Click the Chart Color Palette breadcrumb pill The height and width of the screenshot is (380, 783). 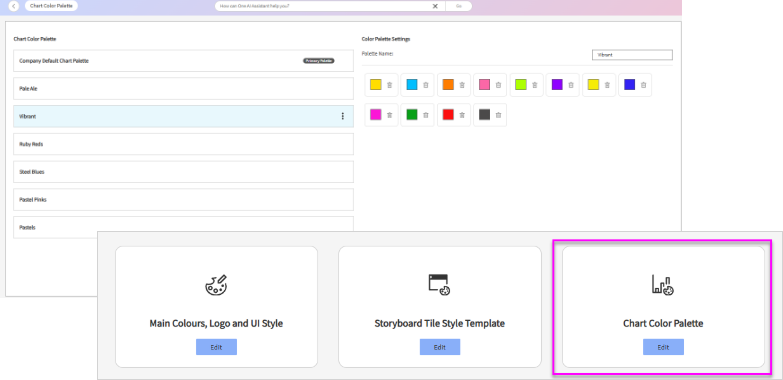tap(51, 6)
